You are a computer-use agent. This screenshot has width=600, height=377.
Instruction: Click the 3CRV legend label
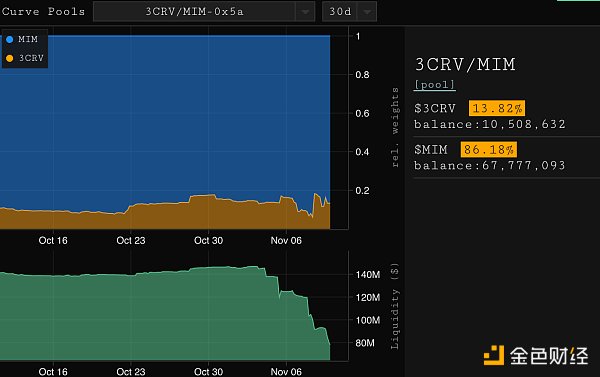(31, 58)
